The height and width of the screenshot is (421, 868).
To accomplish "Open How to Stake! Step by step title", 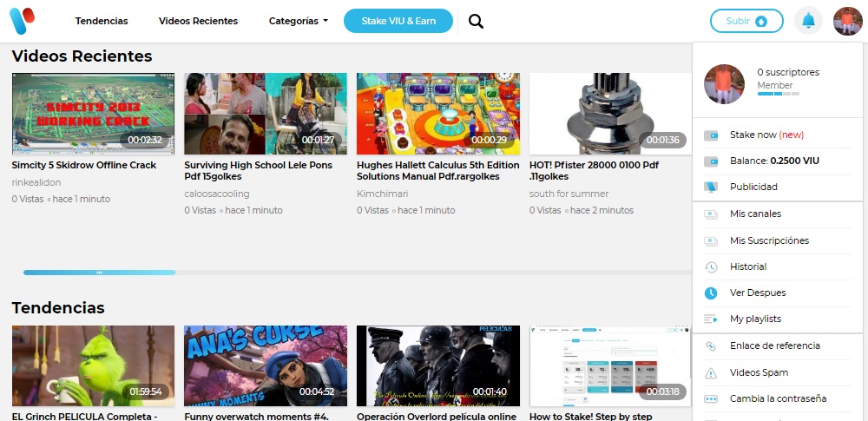I will point(590,416).
